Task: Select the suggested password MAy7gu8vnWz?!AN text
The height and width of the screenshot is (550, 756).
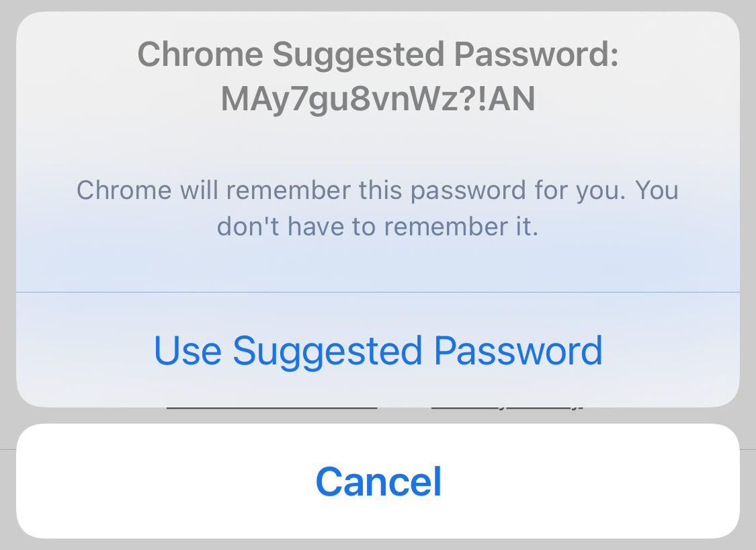Action: [x=378, y=99]
